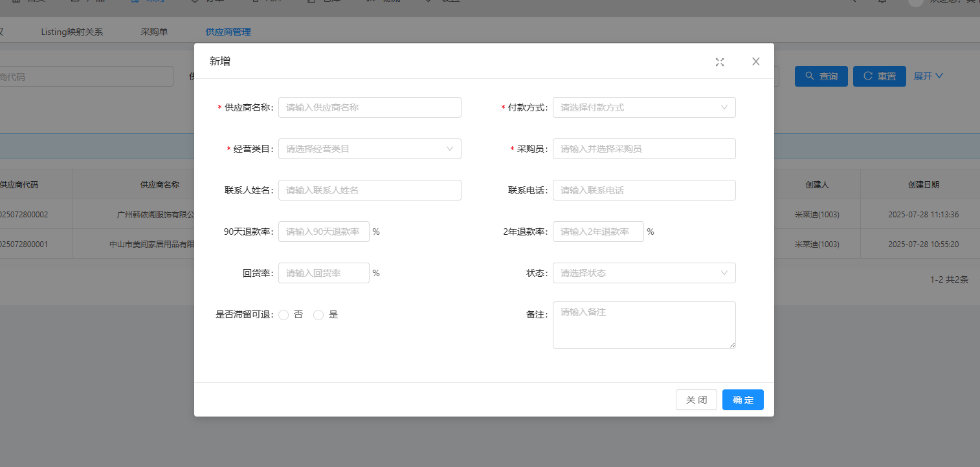Screen dimensions: 980x467
Task: Switch to the Listing映射关系 tab
Action: (x=72, y=32)
